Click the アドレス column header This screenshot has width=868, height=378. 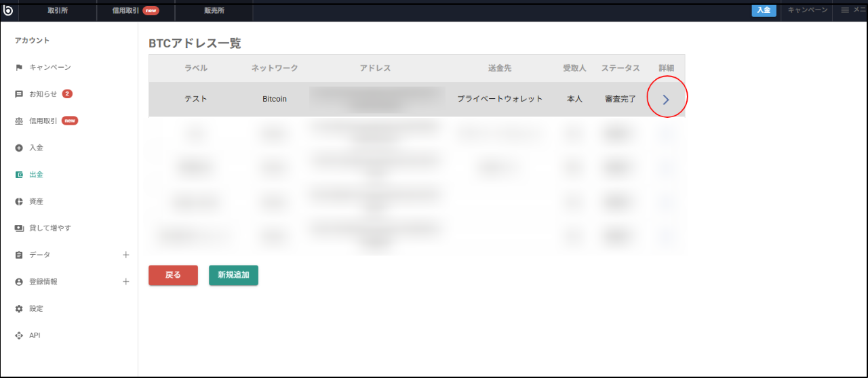pyautogui.click(x=375, y=68)
